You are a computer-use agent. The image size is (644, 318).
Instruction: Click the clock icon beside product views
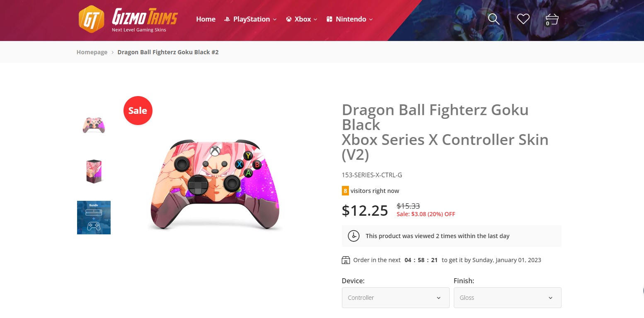click(x=353, y=236)
